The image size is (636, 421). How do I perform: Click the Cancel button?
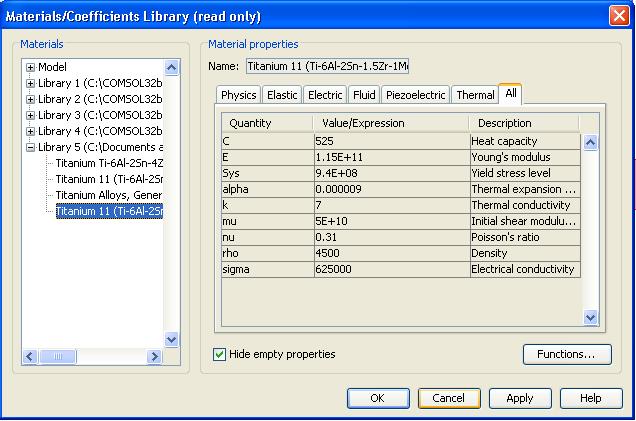[449, 398]
